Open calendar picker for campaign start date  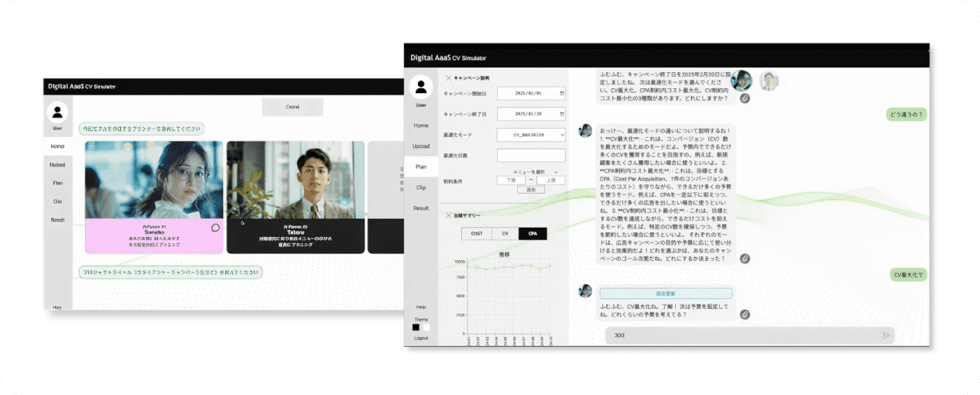tap(561, 93)
